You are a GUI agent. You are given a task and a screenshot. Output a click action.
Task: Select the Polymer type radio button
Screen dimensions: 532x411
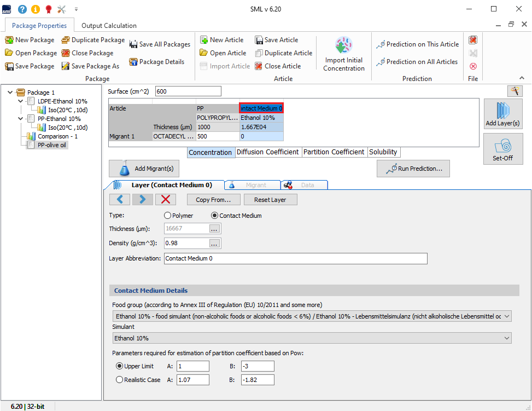(x=168, y=216)
